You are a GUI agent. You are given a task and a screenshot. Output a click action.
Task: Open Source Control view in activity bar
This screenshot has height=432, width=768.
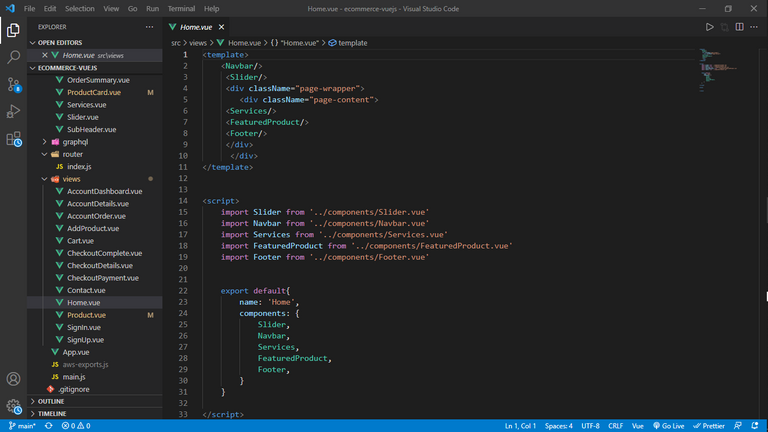(13, 85)
